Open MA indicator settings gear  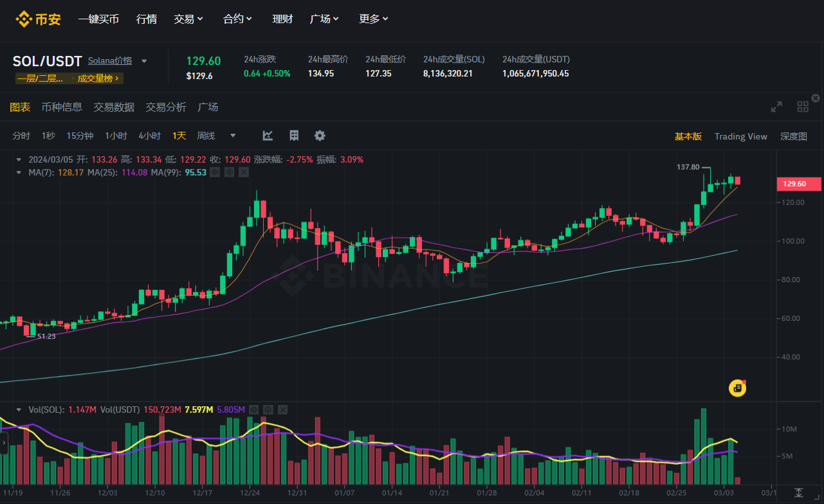point(229,172)
